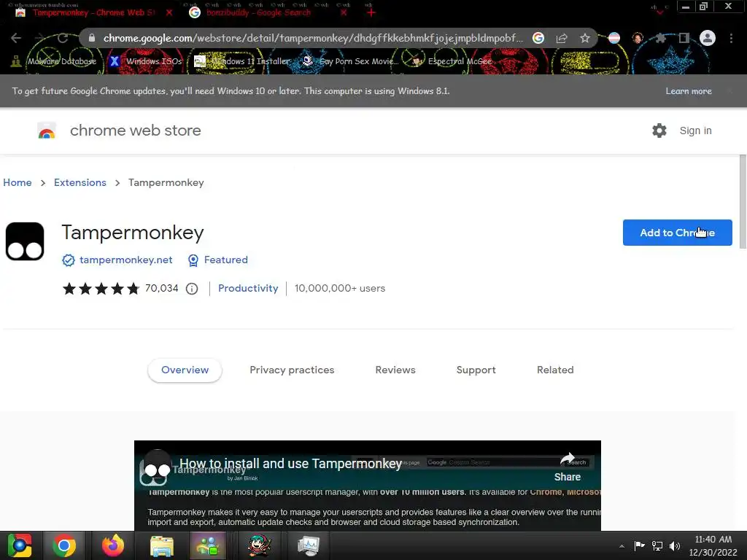The width and height of the screenshot is (747, 560).
Task: Click Sign in on web store
Action: pos(695,131)
